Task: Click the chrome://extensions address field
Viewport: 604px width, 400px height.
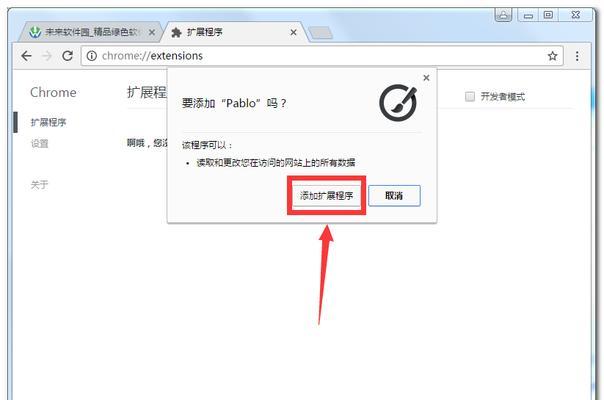Action: click(322, 56)
